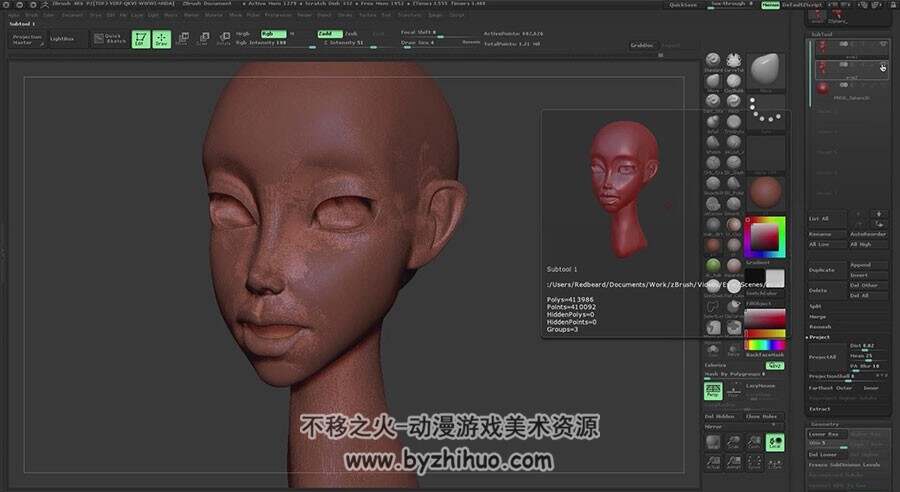900x492 pixels.
Task: Toggle Zadd sculpt mode
Action: (330, 34)
